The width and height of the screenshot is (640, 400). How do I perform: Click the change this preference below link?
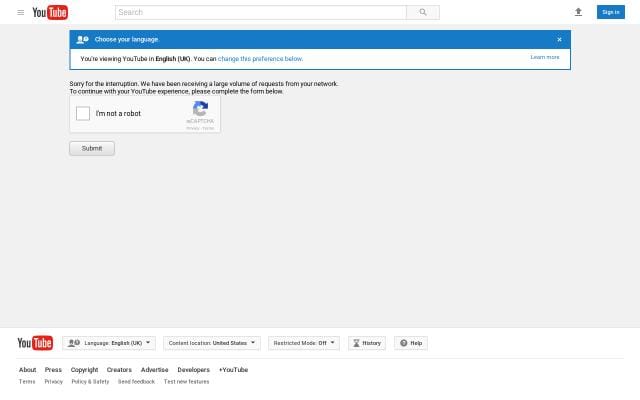coord(260,59)
